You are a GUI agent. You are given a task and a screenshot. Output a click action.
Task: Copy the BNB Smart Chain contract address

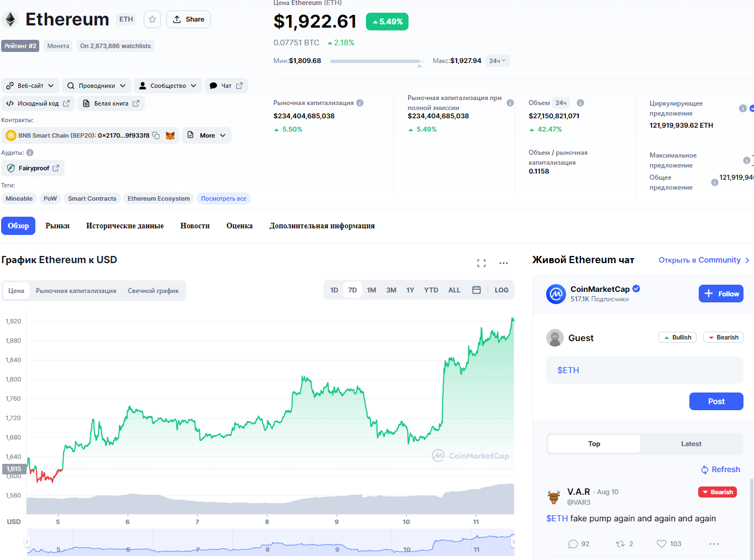[x=156, y=135]
